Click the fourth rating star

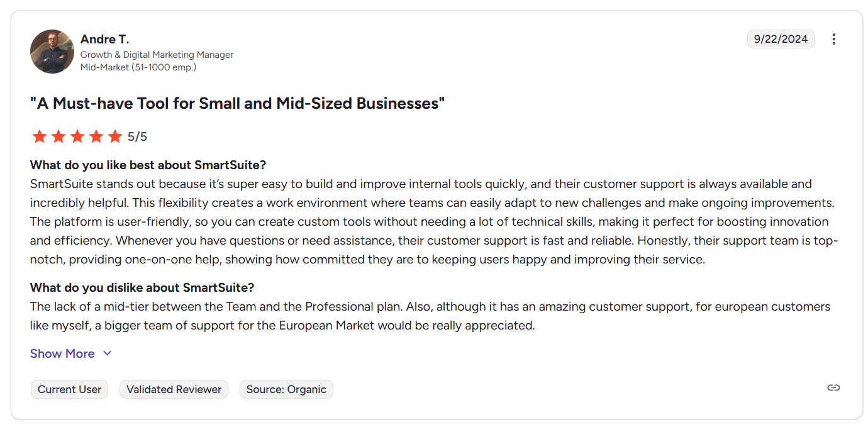point(96,136)
